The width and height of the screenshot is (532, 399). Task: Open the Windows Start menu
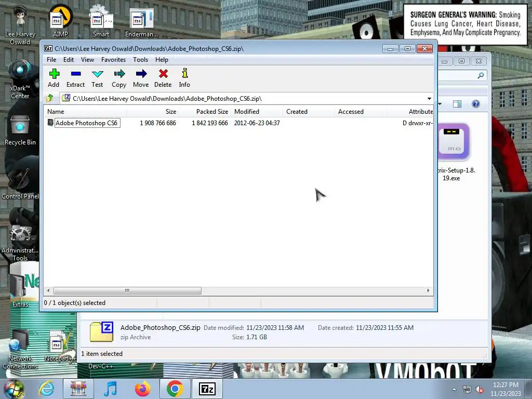pyautogui.click(x=14, y=389)
